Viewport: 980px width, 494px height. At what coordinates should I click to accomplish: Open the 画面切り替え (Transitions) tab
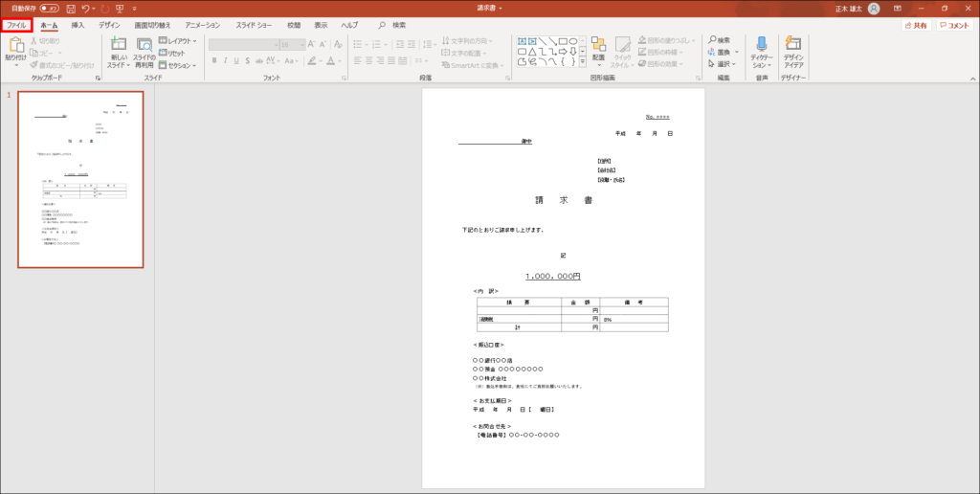152,26
